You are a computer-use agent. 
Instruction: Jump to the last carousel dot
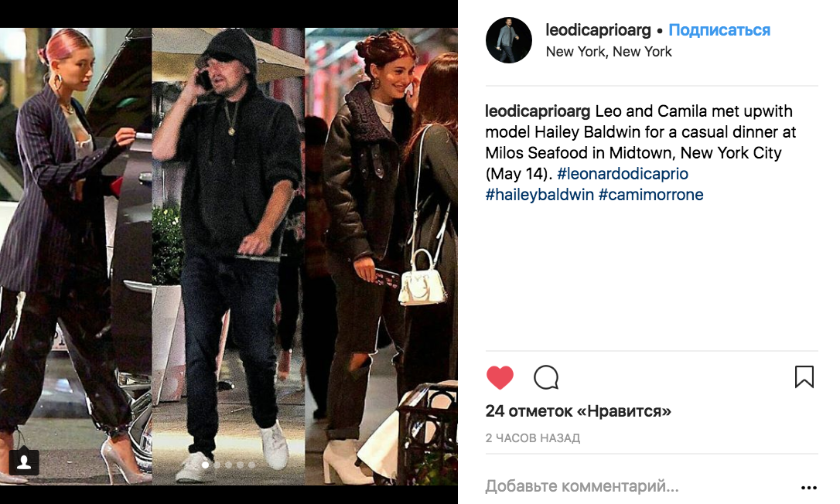(x=252, y=465)
